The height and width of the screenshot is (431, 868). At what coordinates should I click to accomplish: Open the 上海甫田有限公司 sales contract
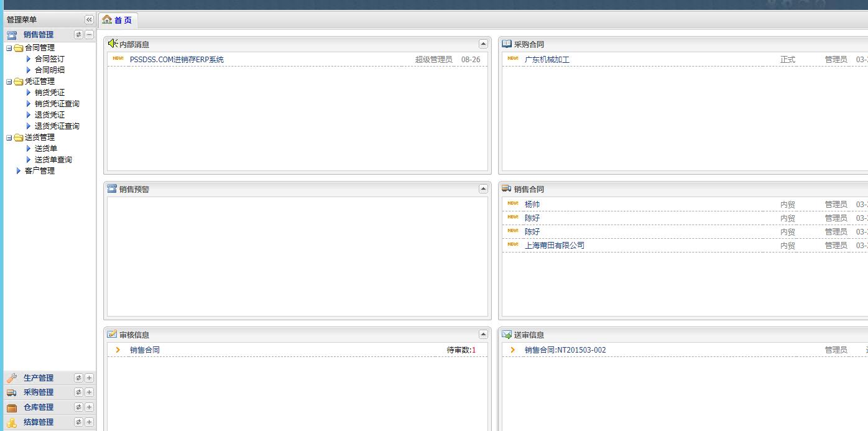pos(555,246)
